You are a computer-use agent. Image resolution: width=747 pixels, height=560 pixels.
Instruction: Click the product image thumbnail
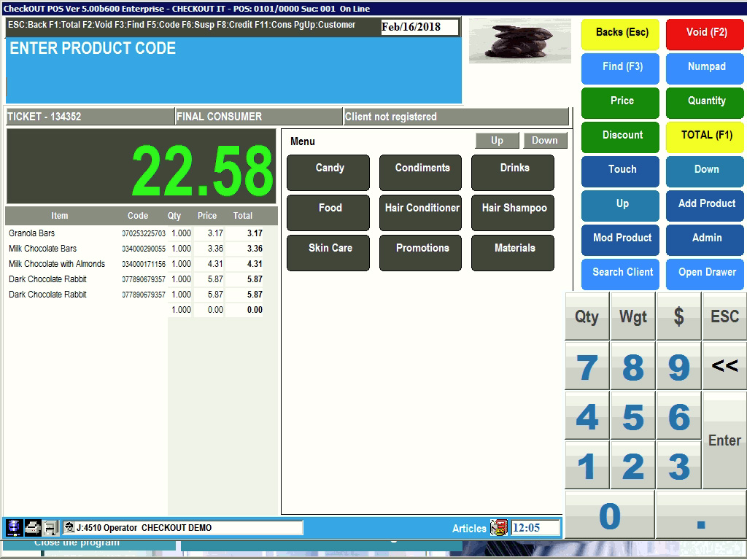tap(519, 41)
